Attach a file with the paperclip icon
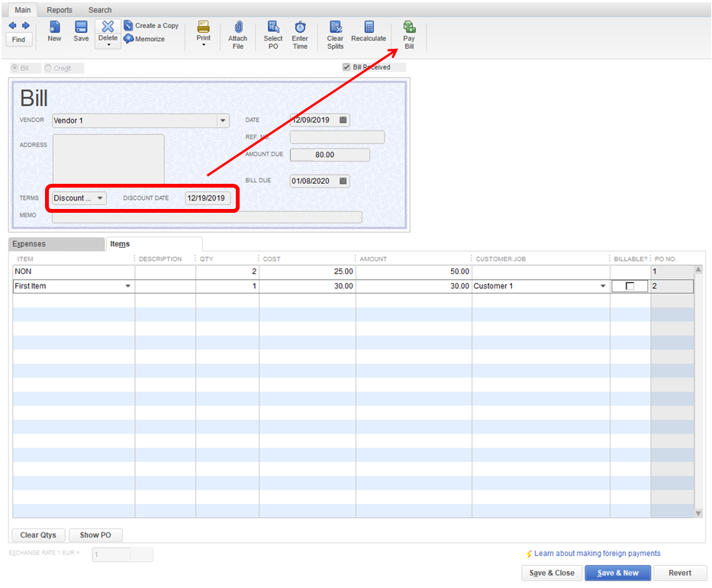The width and height of the screenshot is (712, 588). (x=237, y=35)
